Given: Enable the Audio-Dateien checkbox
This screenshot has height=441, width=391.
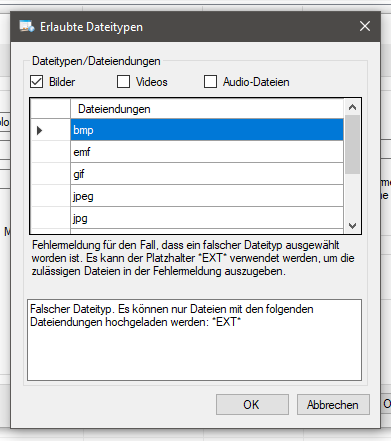Looking at the screenshot, I should click(x=210, y=82).
